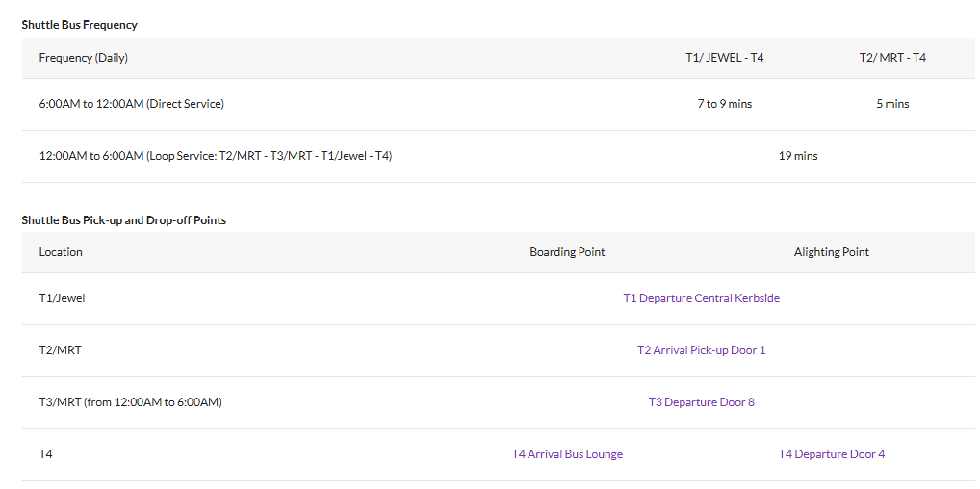Select the T2/ MRT - T4 column header
This screenshot has width=980, height=489.
point(892,58)
